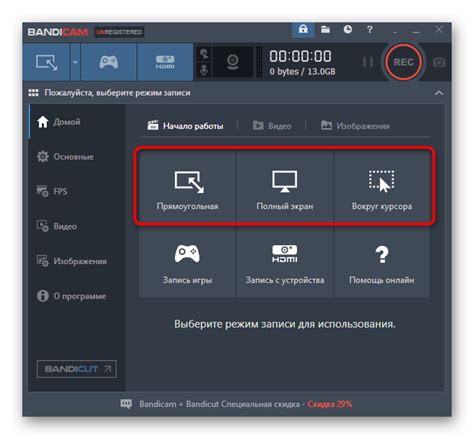Open screen recording mode dropdown arrow
The image size is (474, 439).
(75, 62)
